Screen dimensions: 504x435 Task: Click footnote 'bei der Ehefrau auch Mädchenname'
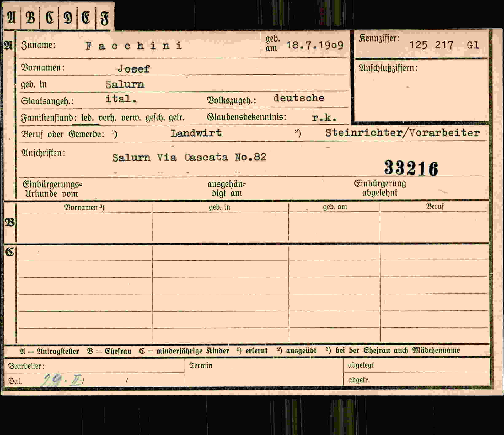tap(398, 350)
